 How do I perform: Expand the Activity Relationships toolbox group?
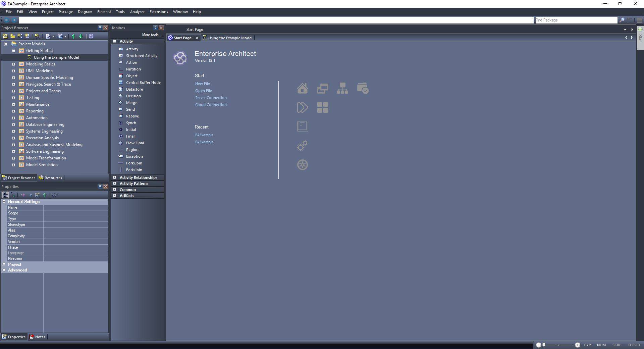click(x=114, y=178)
